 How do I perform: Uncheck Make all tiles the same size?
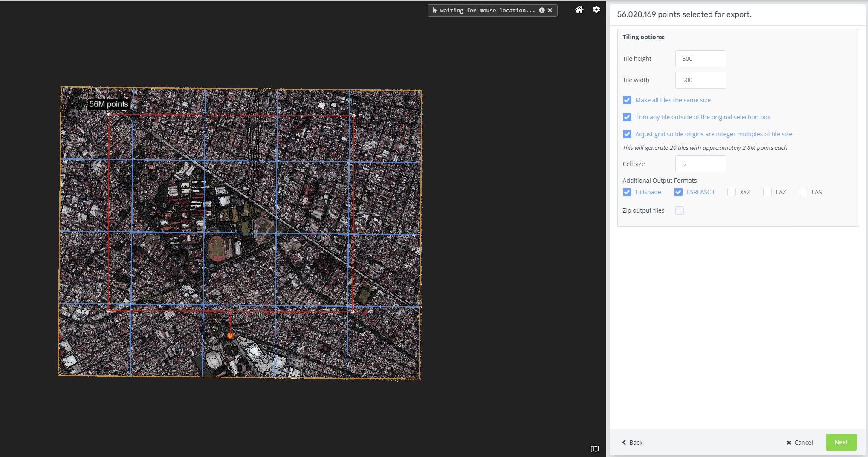(627, 100)
